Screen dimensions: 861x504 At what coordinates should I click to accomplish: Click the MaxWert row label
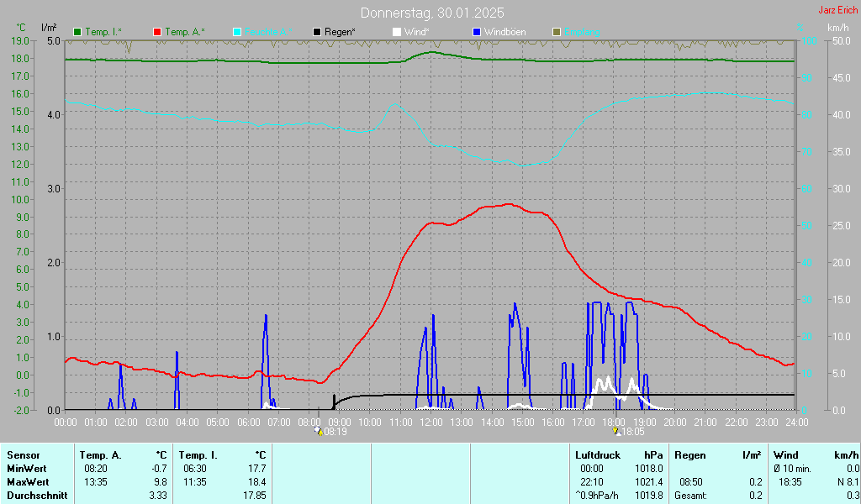(27, 481)
